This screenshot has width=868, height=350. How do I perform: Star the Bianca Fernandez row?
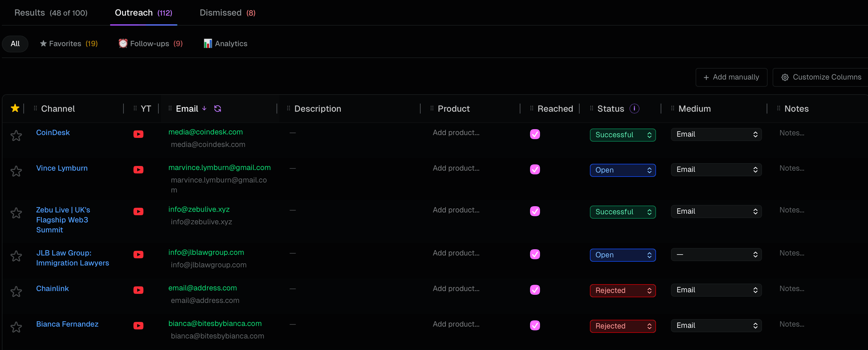point(16,327)
